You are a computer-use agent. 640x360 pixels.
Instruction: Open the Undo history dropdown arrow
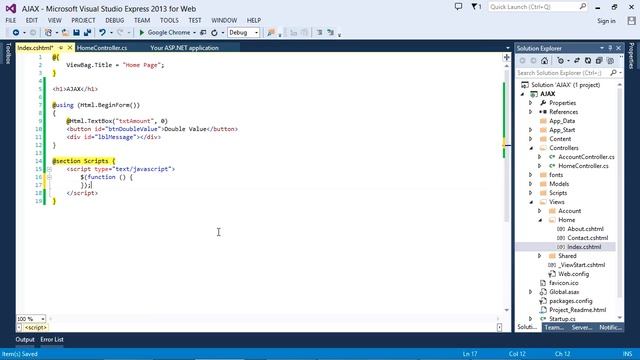(x=111, y=33)
